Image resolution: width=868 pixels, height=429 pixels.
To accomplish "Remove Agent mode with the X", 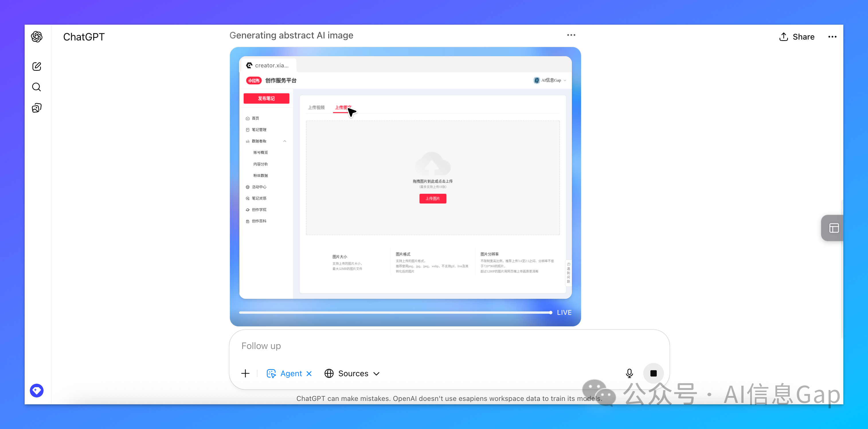I will (309, 373).
